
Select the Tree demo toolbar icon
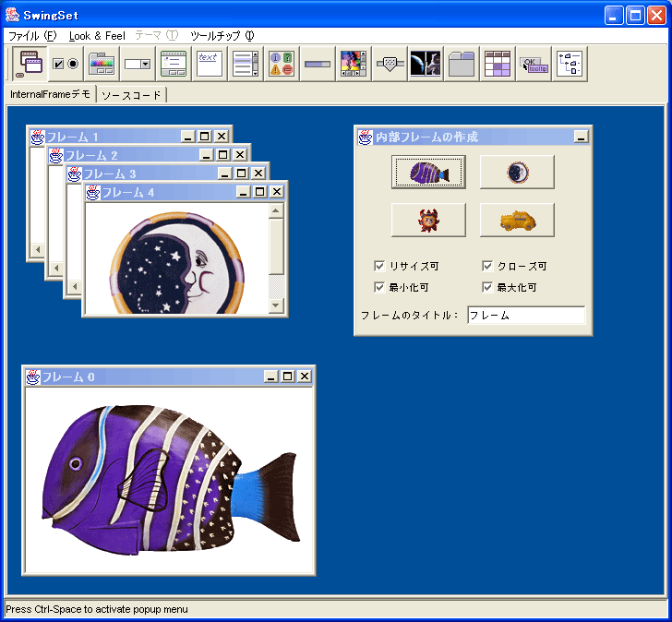tap(570, 64)
